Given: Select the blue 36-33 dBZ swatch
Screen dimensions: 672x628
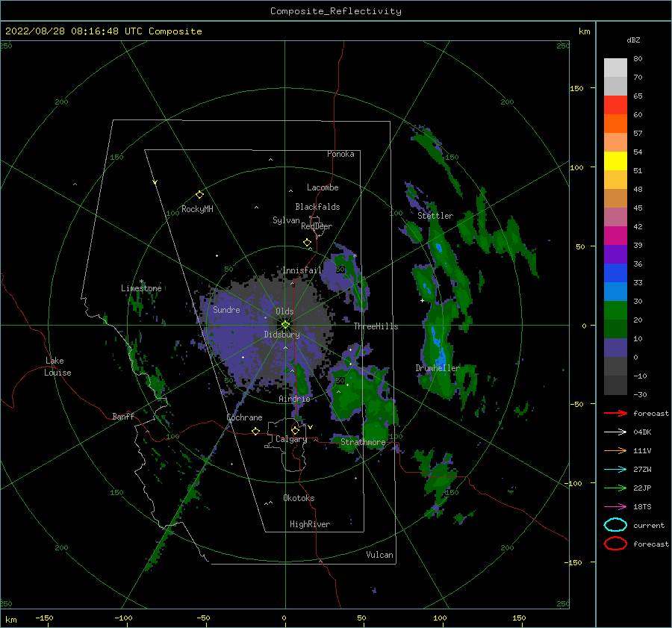Looking at the screenshot, I should click(615, 273).
